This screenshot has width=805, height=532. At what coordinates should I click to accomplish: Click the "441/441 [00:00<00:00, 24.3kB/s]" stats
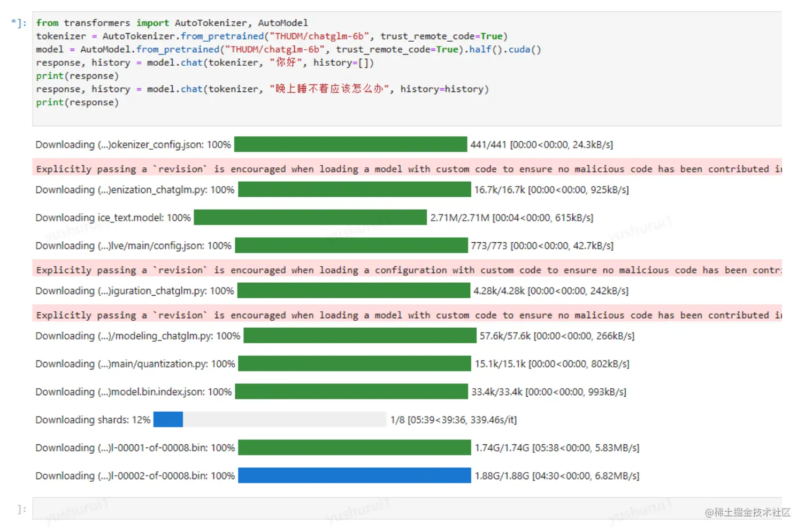(x=542, y=145)
